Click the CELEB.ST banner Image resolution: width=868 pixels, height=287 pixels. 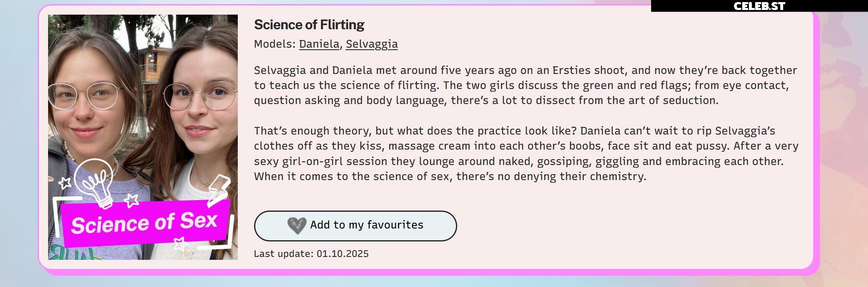(759, 6)
